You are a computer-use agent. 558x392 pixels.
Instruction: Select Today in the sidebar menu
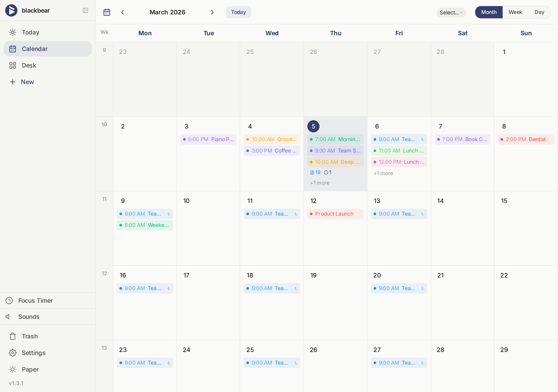30,32
